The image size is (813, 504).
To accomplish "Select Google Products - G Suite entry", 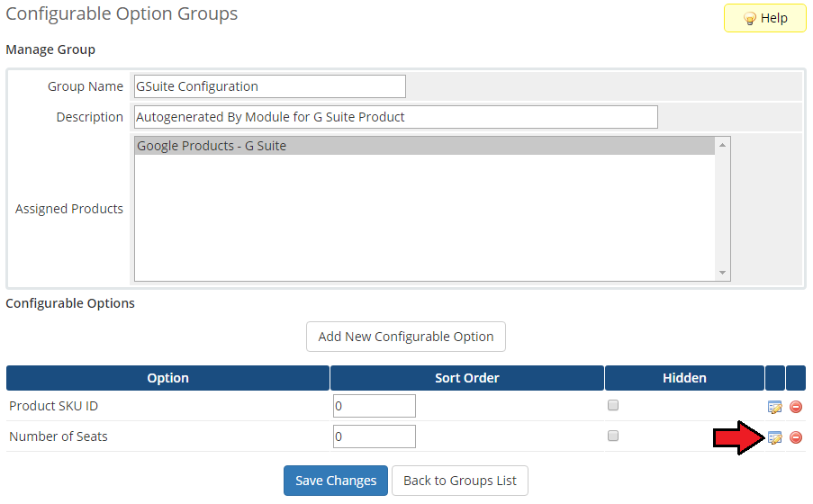I will pos(425,146).
